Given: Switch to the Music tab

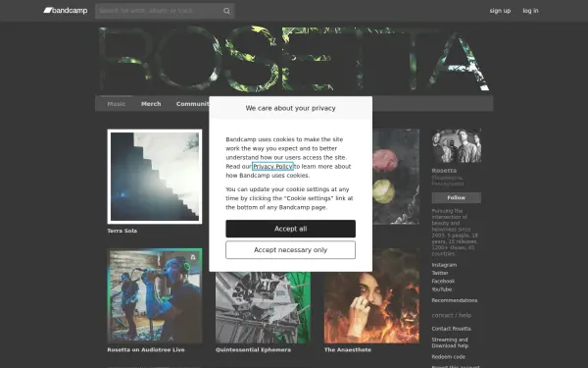Looking at the screenshot, I should [x=117, y=104].
